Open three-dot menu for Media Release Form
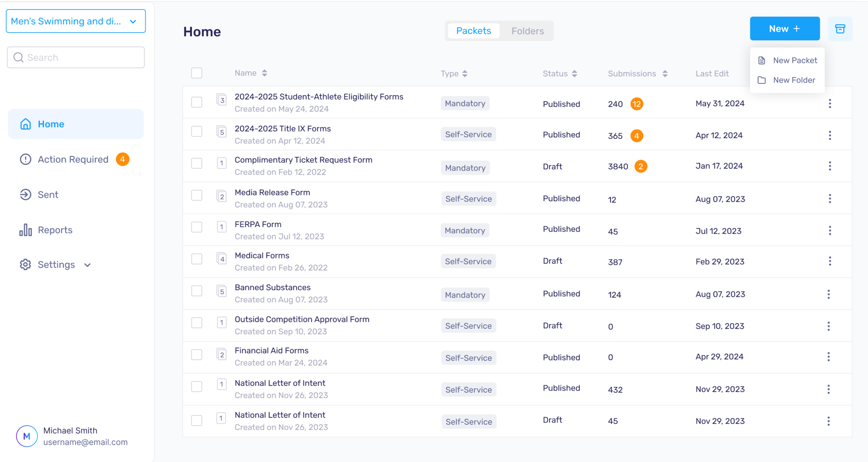Screen dimensions: 868x462 [830, 199]
